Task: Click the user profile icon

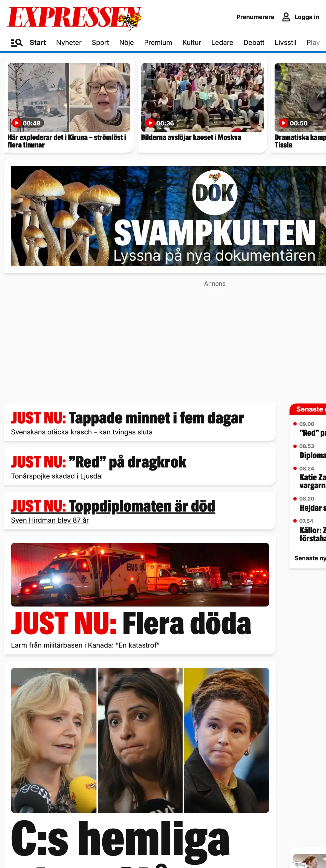Action: coord(286,17)
